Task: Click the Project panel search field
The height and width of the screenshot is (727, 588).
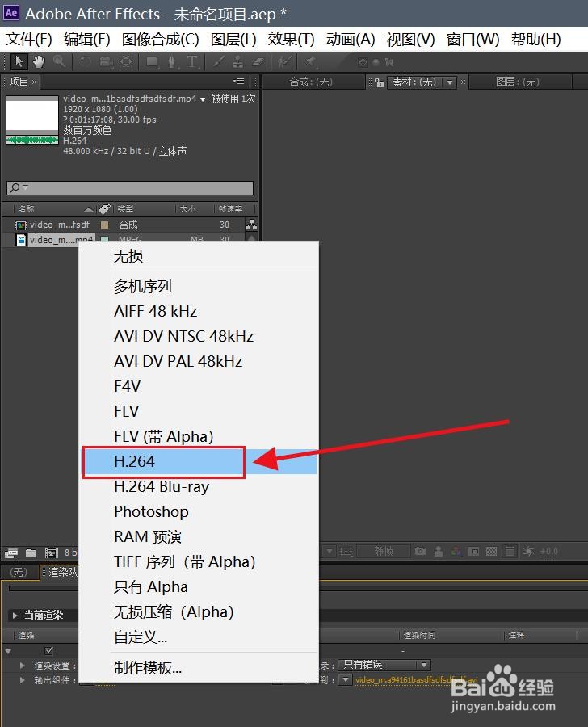Action: pos(130,187)
